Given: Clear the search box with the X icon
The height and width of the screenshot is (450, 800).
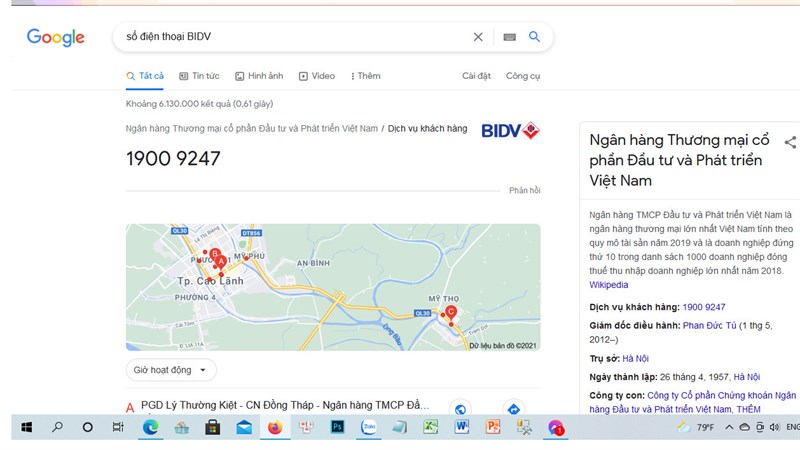Looking at the screenshot, I should (478, 37).
